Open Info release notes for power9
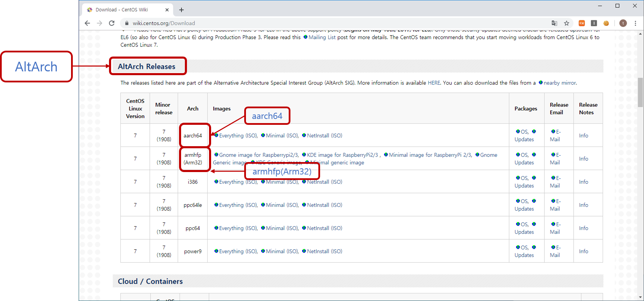Screen dimensions: 644x301 pyautogui.click(x=584, y=251)
